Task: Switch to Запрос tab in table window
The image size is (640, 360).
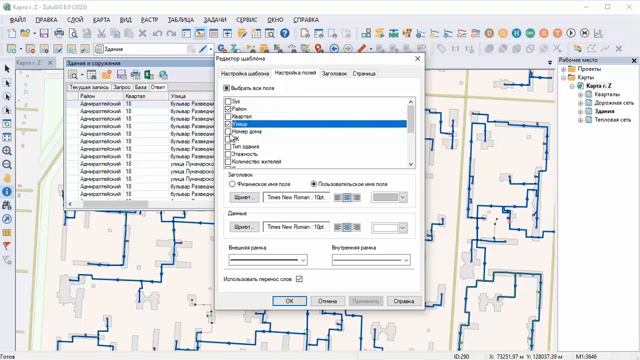Action: [x=122, y=87]
